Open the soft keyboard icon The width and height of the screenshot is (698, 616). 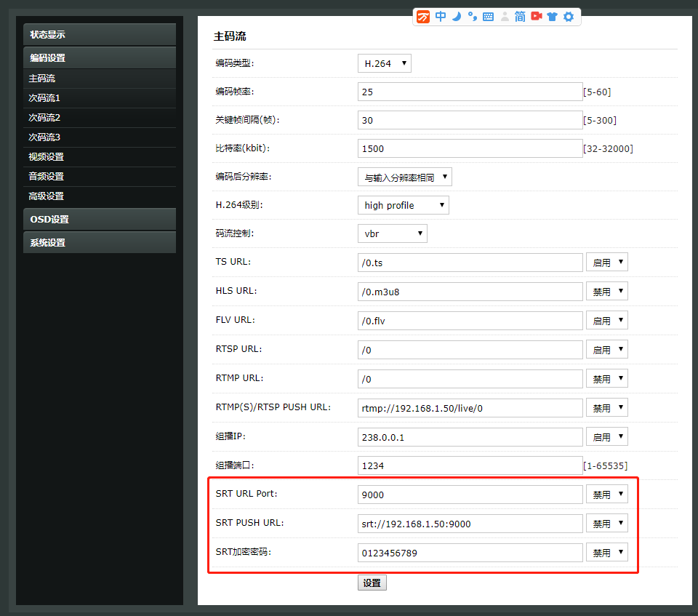[488, 17]
